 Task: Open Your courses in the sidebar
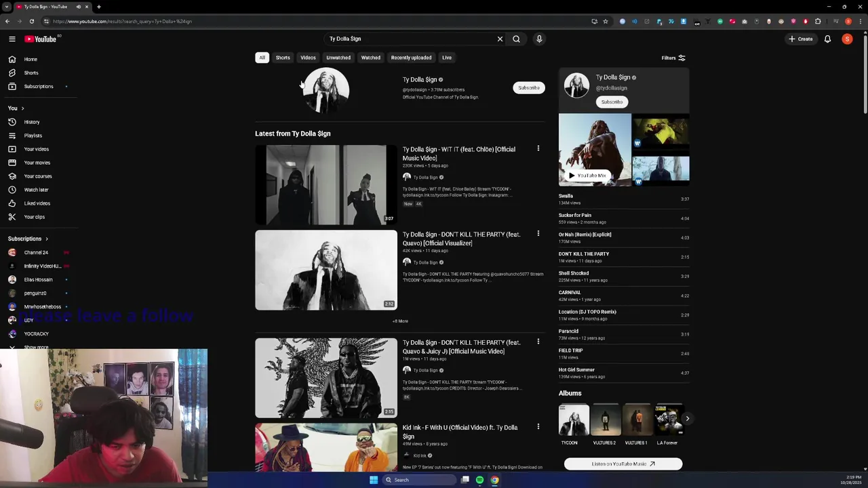(39, 176)
